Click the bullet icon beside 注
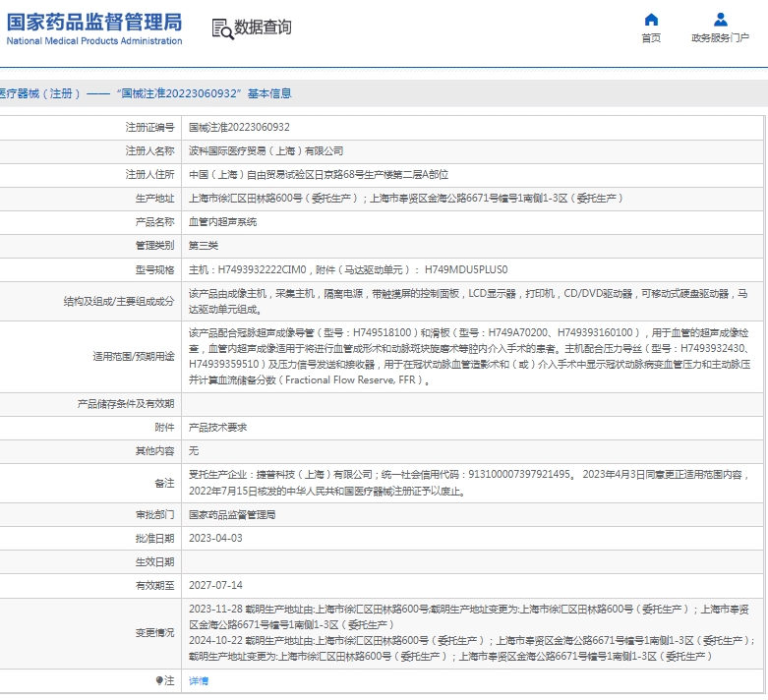The height and width of the screenshot is (700, 768). point(159,680)
